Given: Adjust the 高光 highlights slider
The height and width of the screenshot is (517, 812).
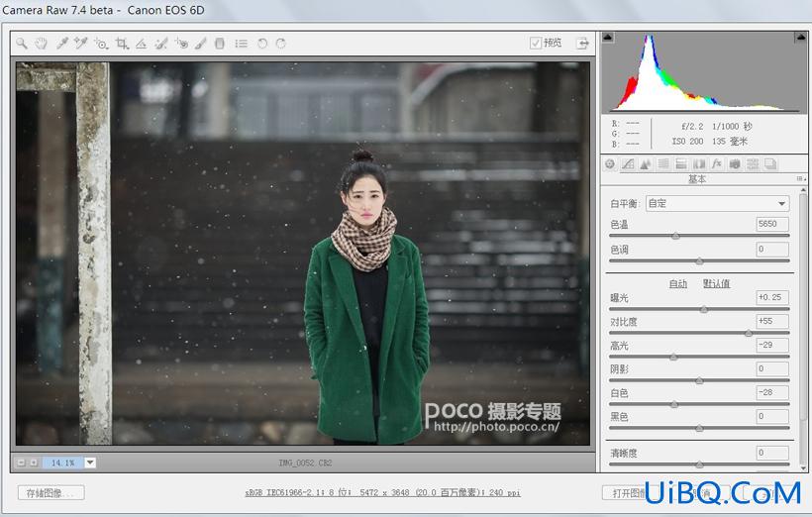Looking at the screenshot, I should click(x=673, y=358).
